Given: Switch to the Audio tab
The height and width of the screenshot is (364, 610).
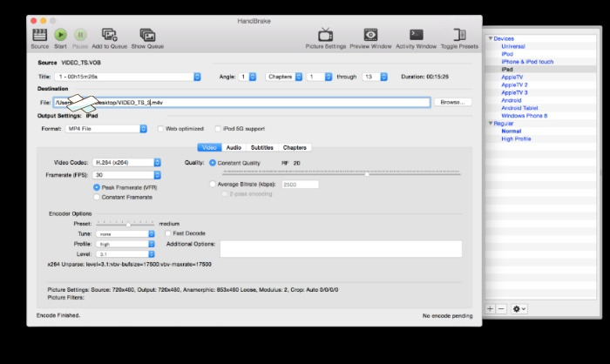Looking at the screenshot, I should (234, 147).
